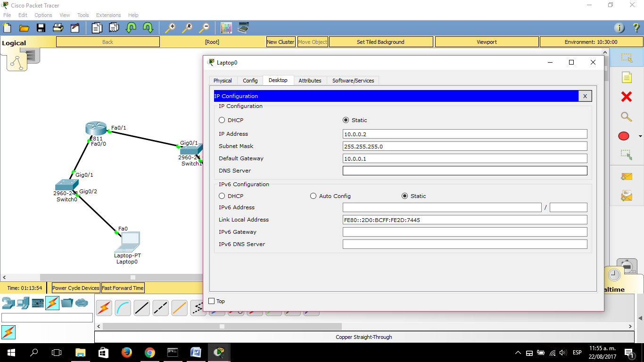644x362 pixels.
Task: Choose the Place Note tool
Action: 626,77
